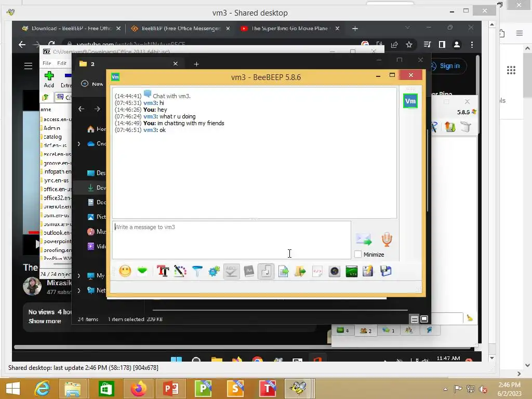Image resolution: width=532 pixels, height=399 pixels.
Task: Click the orange-green transfer arrows icon
Action: coord(450,127)
